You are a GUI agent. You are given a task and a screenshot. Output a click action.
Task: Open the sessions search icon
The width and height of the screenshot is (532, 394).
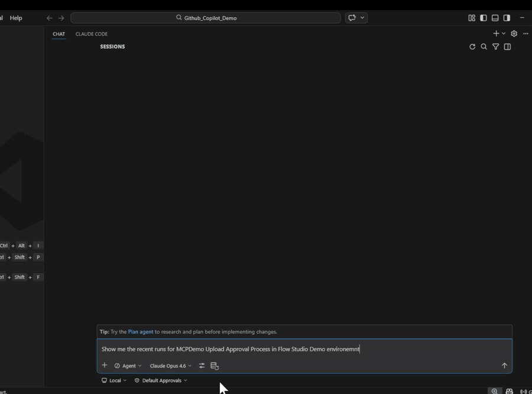pyautogui.click(x=484, y=47)
